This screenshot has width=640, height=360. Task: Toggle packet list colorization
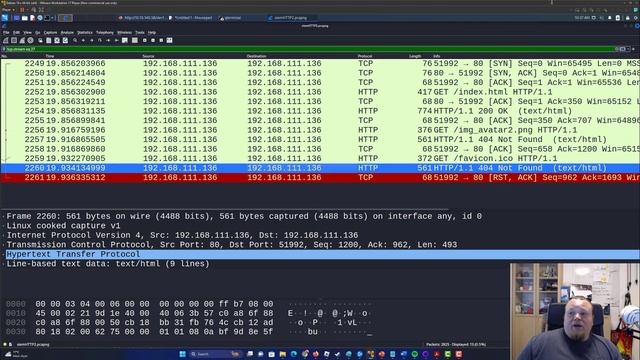tap(134, 40)
